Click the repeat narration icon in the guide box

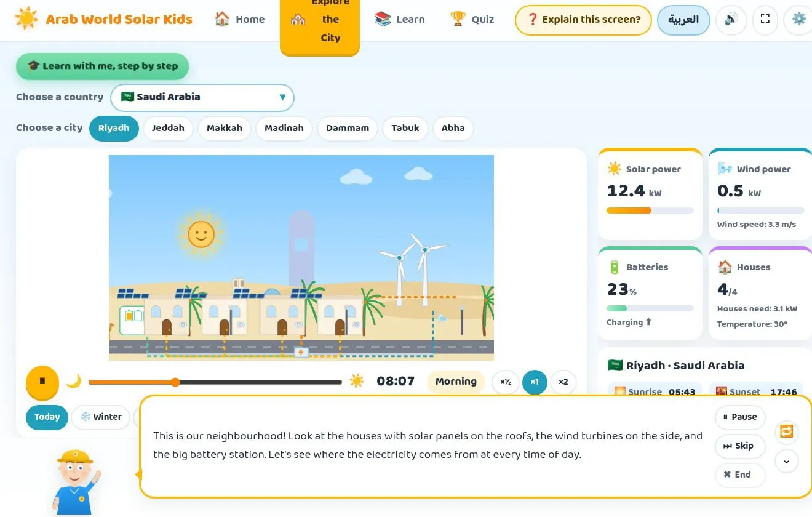(787, 431)
